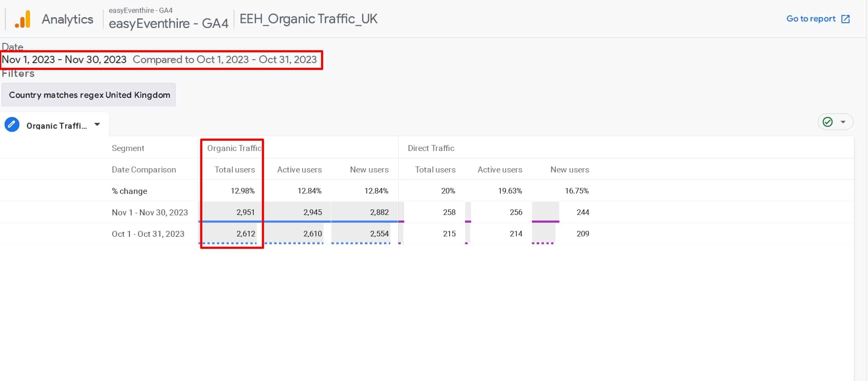Click the Nov 1 - Nov 30, 2023 row label
Image resolution: width=868 pixels, height=381 pixels.
150,212
